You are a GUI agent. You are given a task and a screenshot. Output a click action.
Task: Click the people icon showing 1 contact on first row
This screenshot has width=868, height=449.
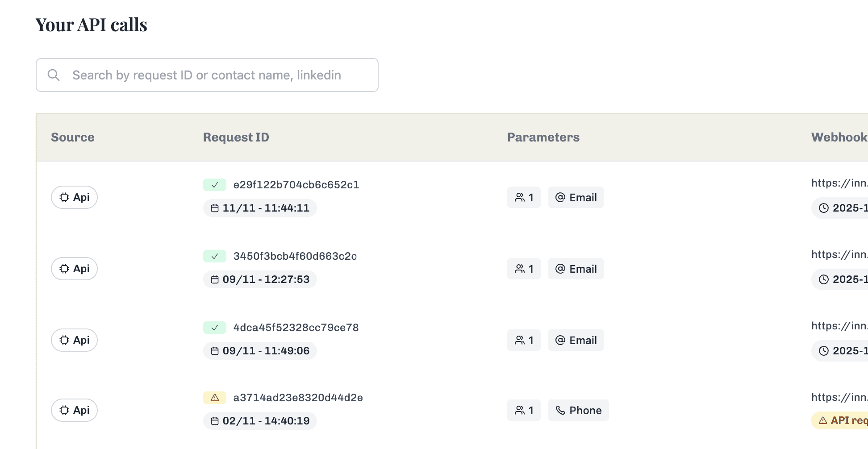(520, 197)
